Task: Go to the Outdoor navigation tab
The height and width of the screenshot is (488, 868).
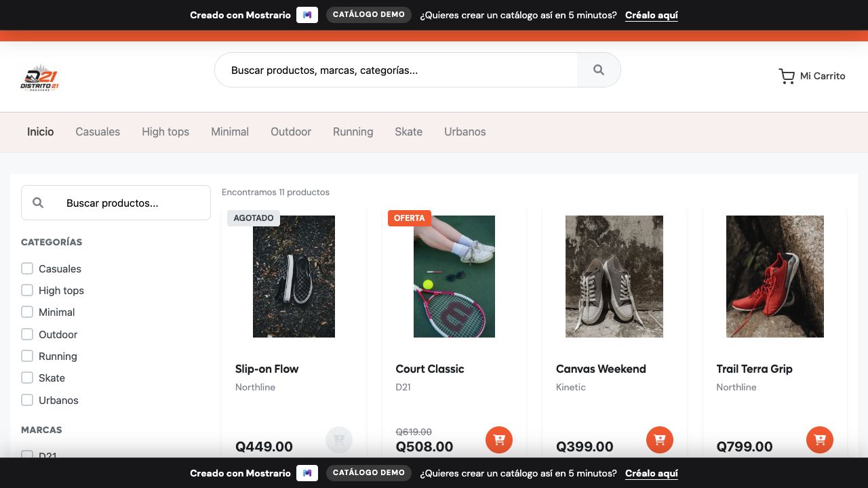Action: tap(291, 131)
